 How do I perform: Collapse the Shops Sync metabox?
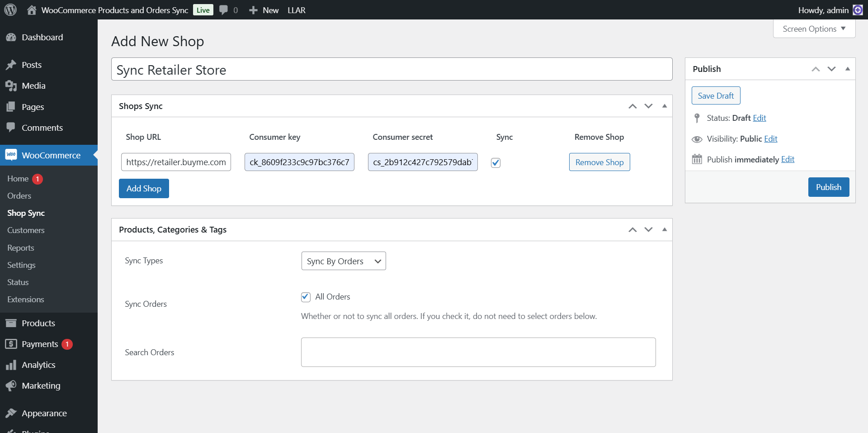[665, 105]
